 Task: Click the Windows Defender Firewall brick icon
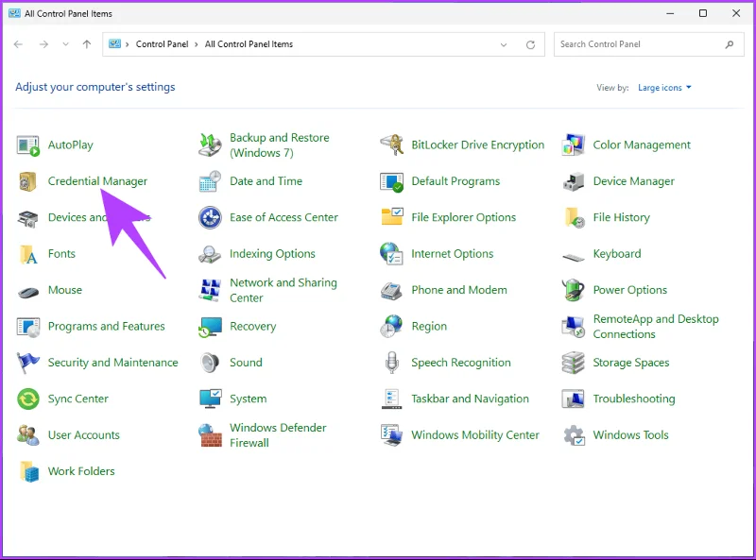210,435
